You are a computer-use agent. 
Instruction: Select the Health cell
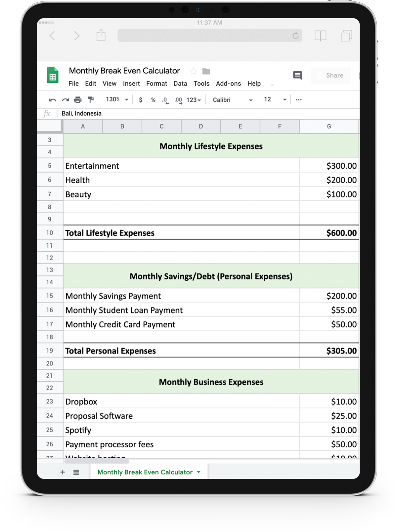[x=181, y=180]
